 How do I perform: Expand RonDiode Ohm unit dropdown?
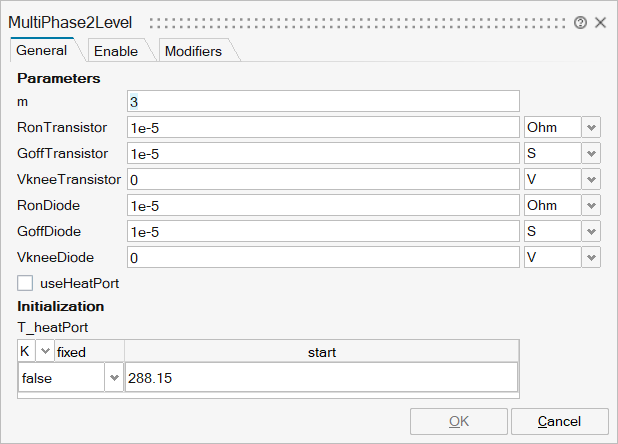coord(591,205)
